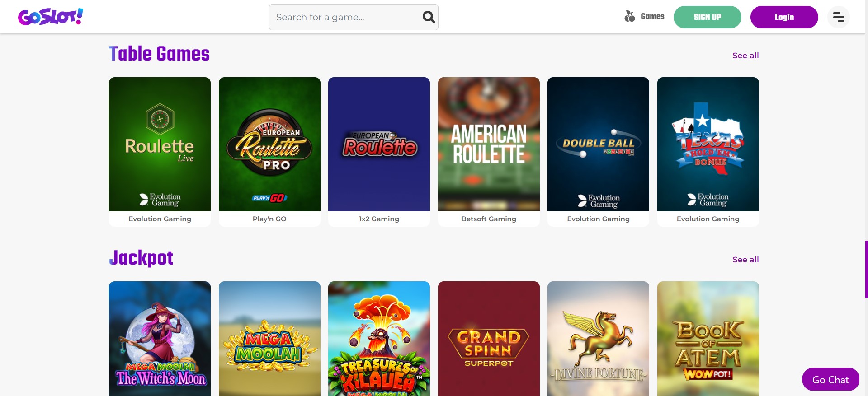This screenshot has width=868, height=396.
Task: Click the magnifier search icon
Action: click(x=429, y=17)
